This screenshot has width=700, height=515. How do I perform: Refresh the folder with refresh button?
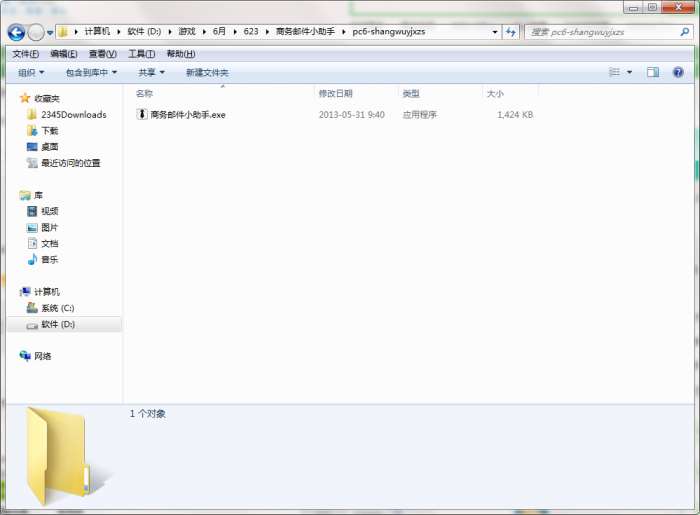(x=511, y=32)
